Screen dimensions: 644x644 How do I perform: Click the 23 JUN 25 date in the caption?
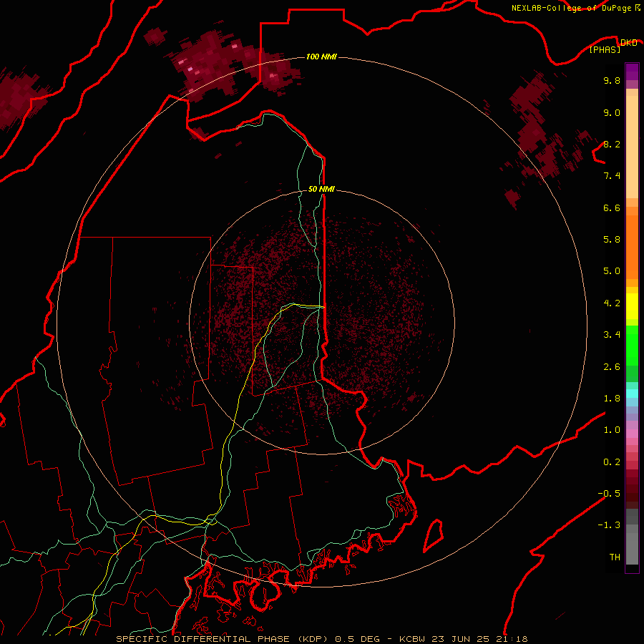click(x=462, y=639)
